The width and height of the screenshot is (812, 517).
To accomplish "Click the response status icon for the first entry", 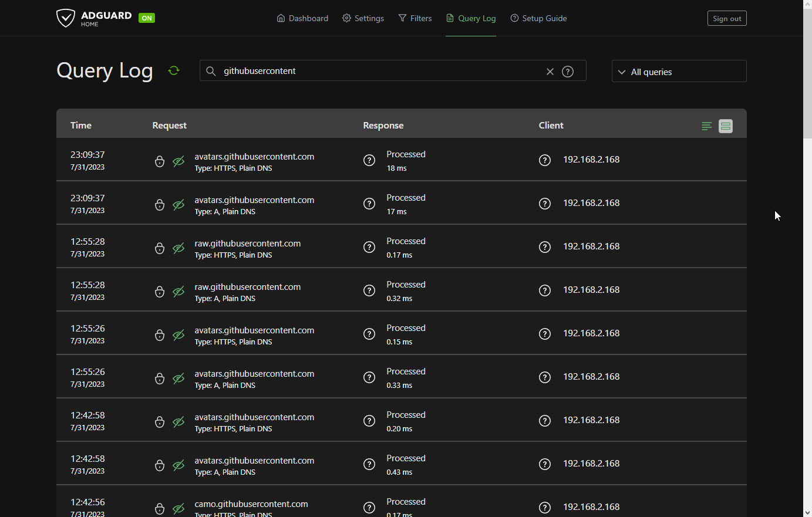I will (369, 160).
